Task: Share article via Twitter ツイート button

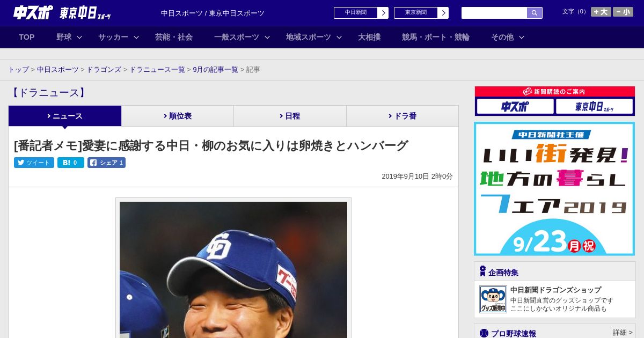Action: pyautogui.click(x=34, y=163)
